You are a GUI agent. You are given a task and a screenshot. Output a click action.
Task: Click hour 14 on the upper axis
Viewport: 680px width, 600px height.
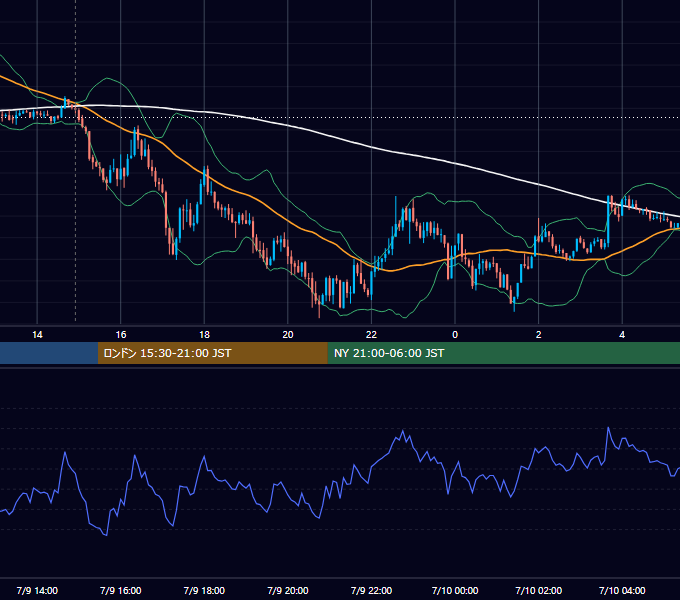37,335
